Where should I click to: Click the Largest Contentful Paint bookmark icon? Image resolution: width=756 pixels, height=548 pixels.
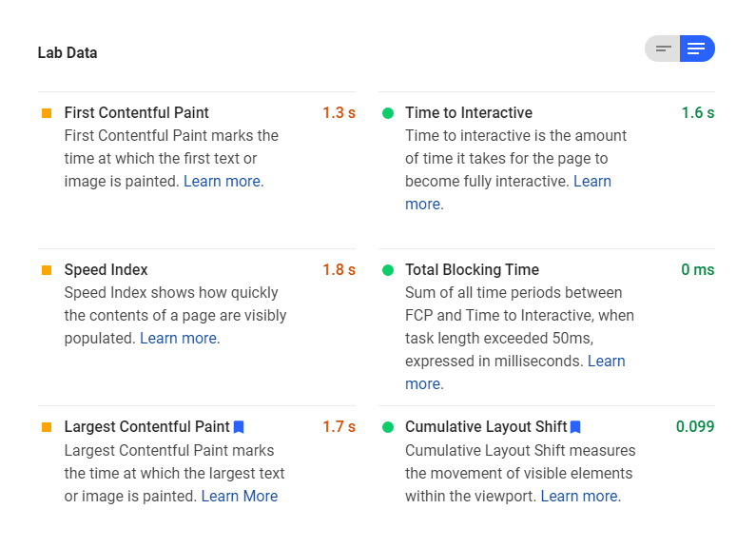click(x=239, y=427)
